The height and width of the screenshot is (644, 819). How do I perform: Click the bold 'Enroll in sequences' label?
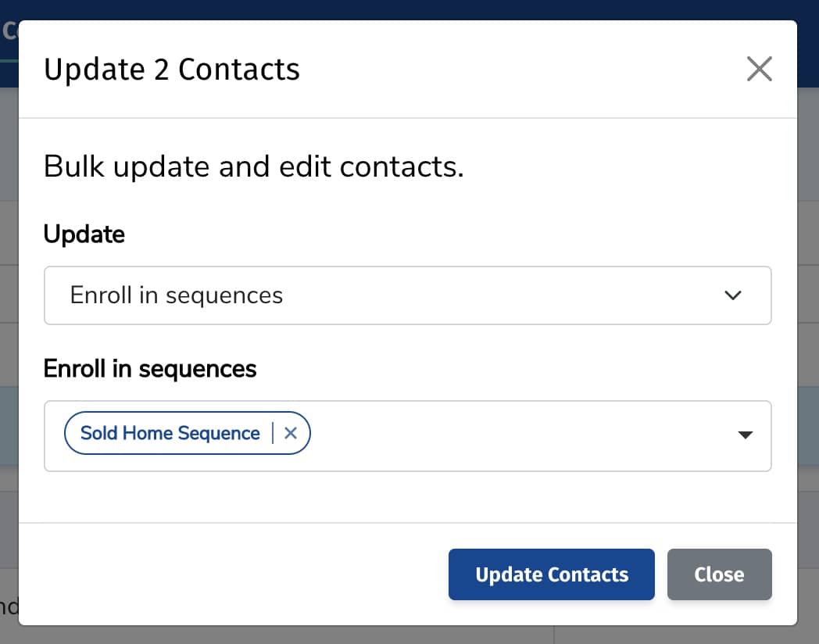point(150,368)
